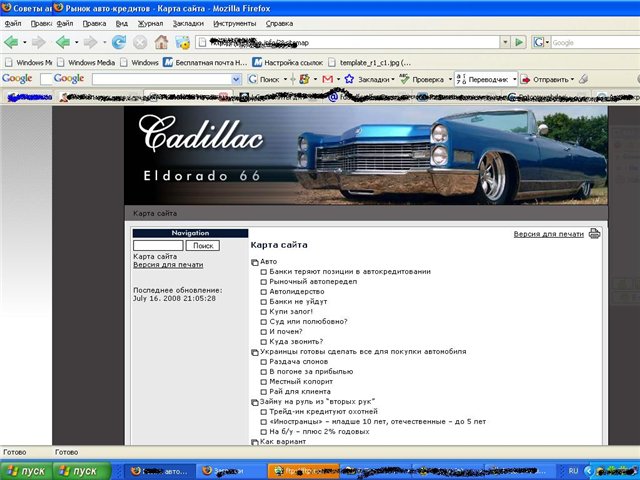Viewport: 640px width, 480px height.
Task: Click the smiley folder icon beside Home
Action: click(x=182, y=42)
